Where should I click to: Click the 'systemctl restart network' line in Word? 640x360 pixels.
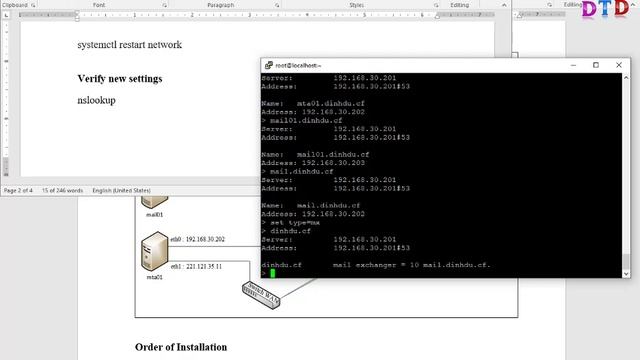pyautogui.click(x=130, y=44)
